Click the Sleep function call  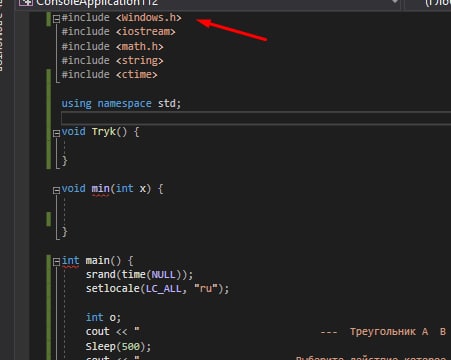(x=101, y=346)
